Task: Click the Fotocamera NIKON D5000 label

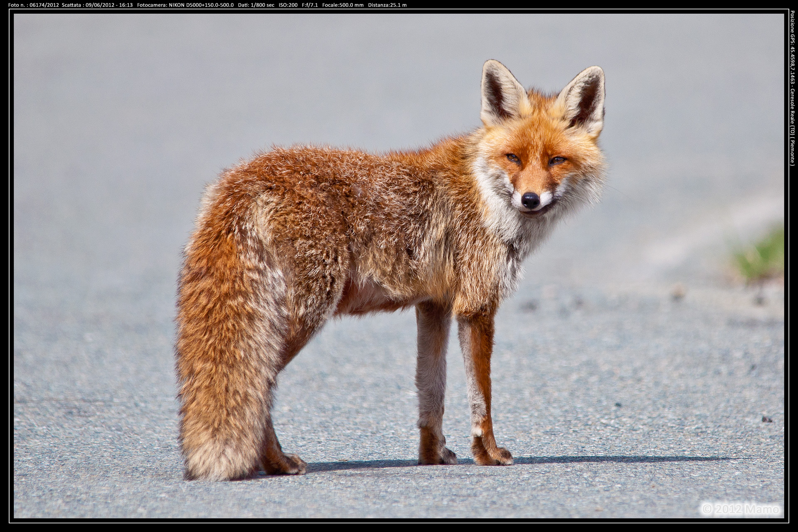Action: coord(185,5)
